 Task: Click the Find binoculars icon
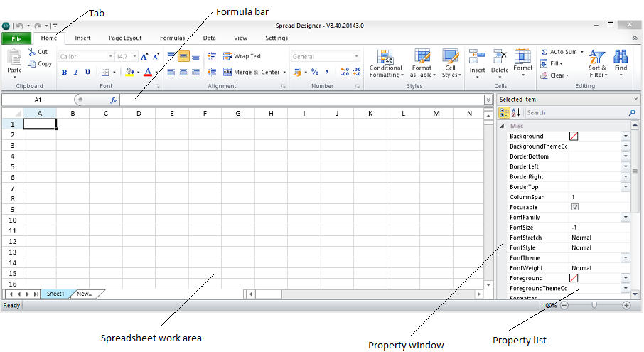621,58
